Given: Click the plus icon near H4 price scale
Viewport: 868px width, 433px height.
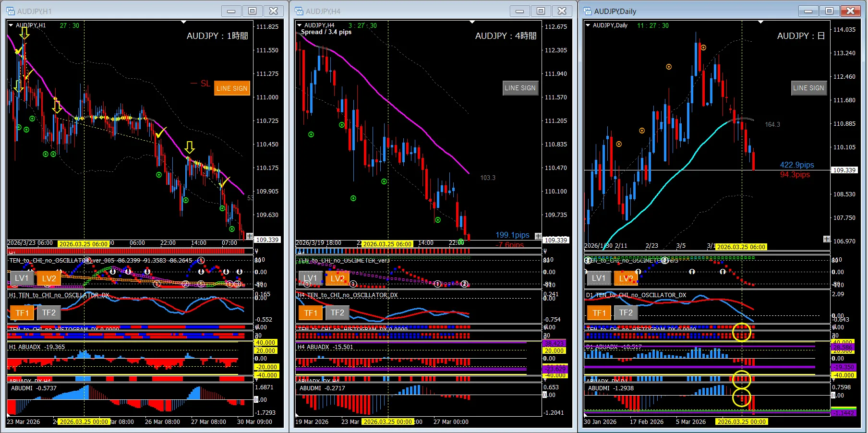Looking at the screenshot, I should tap(538, 236).
